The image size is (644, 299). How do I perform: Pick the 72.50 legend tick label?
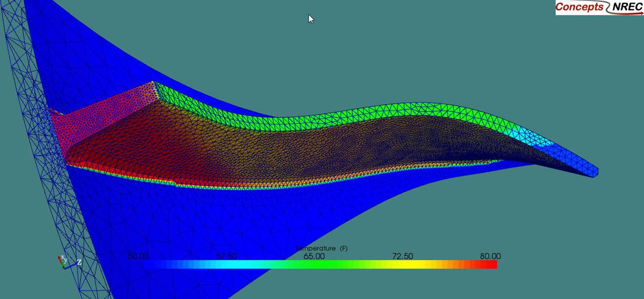(x=402, y=256)
